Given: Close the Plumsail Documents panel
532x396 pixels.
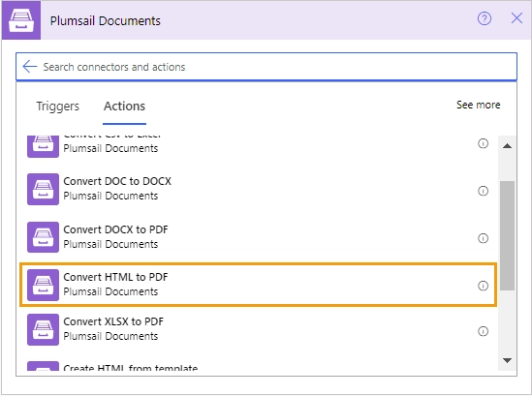Looking at the screenshot, I should point(516,18).
